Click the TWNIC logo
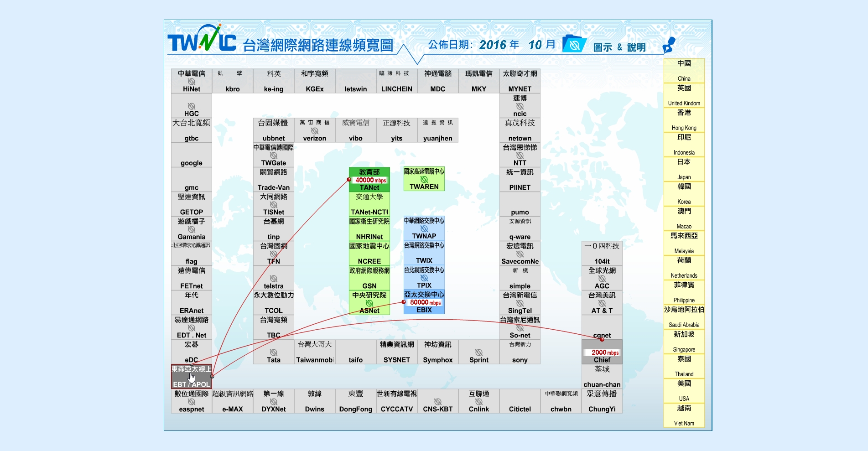868x451 pixels. point(202,38)
